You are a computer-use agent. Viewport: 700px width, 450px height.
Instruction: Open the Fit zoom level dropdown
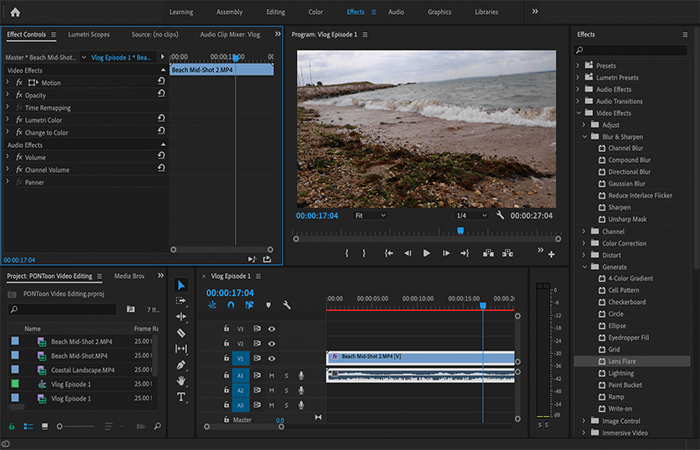pos(370,216)
